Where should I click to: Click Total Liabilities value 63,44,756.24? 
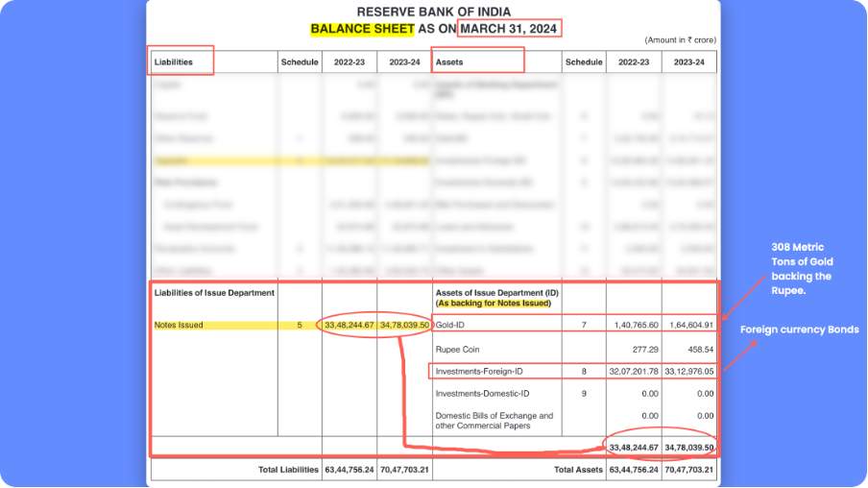tap(350, 470)
